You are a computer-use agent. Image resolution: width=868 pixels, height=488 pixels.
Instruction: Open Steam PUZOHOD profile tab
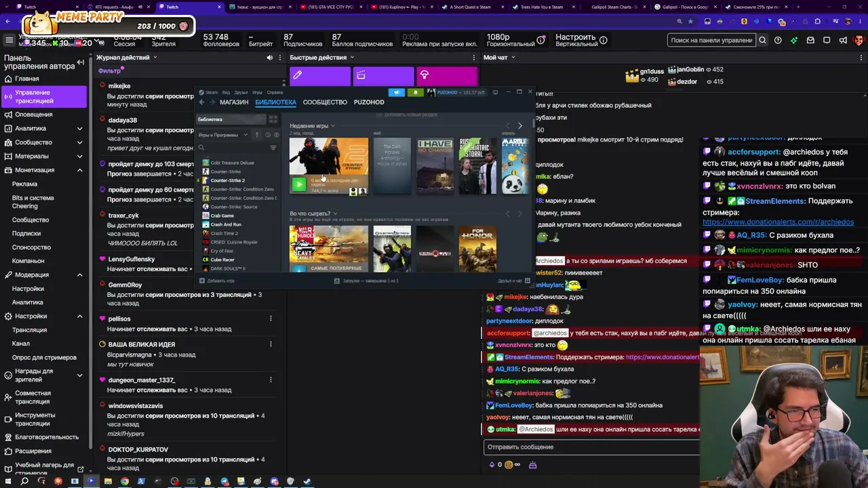(369, 102)
